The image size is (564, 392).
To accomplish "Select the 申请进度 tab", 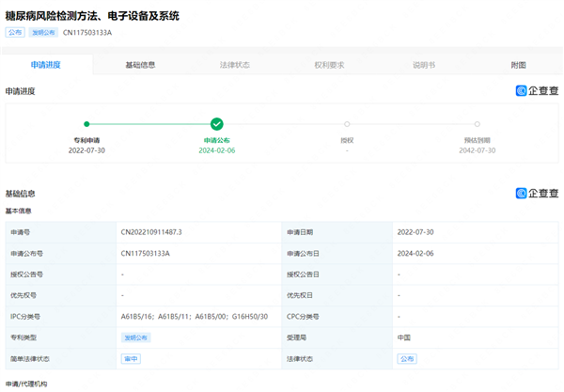I will coord(46,65).
